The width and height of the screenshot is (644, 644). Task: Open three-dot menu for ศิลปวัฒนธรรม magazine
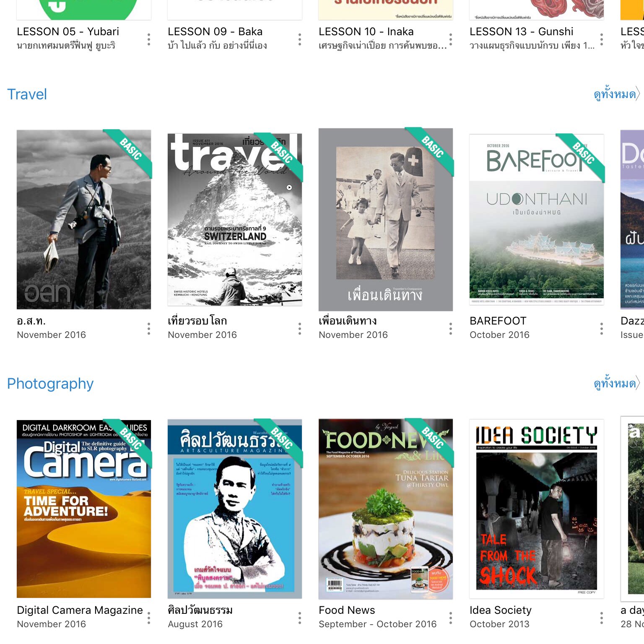coord(300,618)
